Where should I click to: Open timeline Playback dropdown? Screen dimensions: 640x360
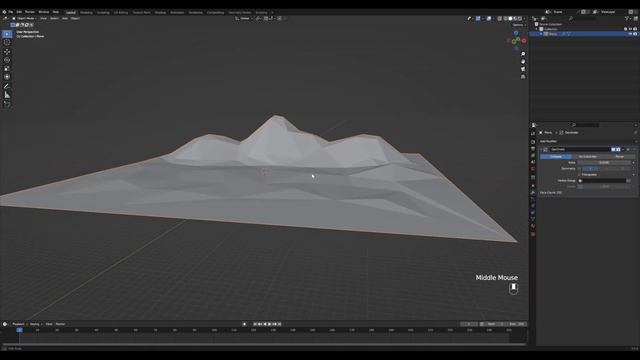(19, 324)
